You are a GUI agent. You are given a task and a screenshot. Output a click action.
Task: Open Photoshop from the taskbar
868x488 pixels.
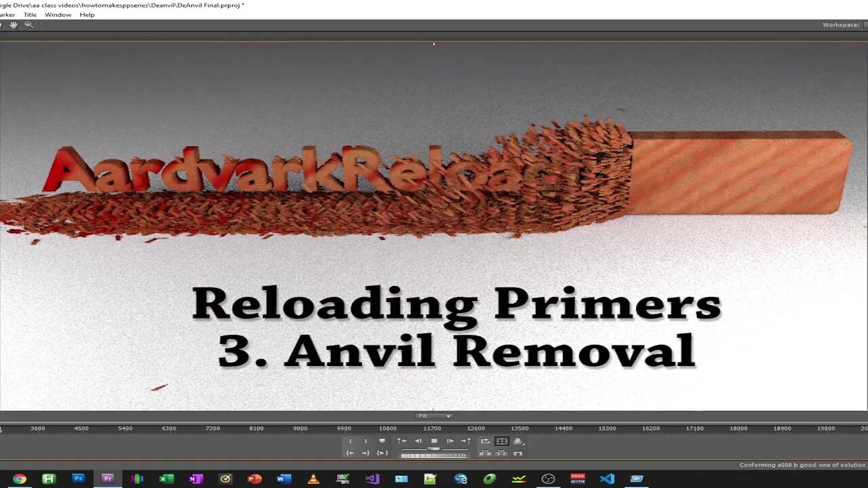[x=78, y=479]
